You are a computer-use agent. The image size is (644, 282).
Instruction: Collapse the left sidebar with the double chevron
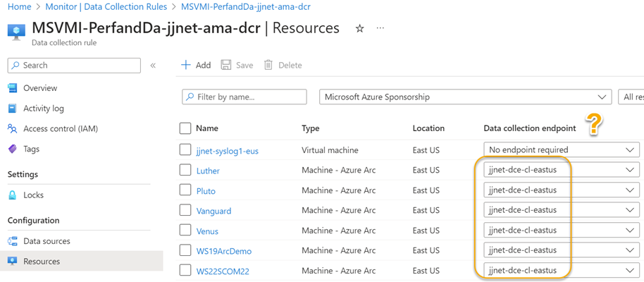(x=153, y=66)
